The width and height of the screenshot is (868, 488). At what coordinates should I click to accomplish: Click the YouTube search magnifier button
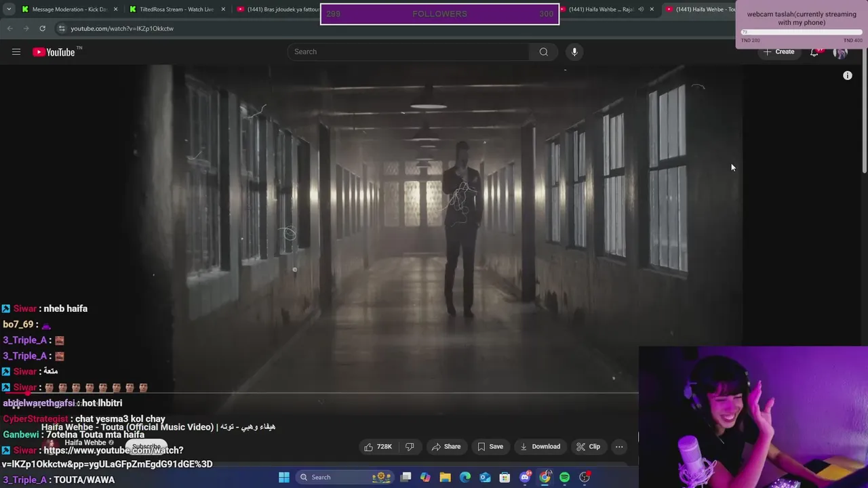click(x=544, y=52)
